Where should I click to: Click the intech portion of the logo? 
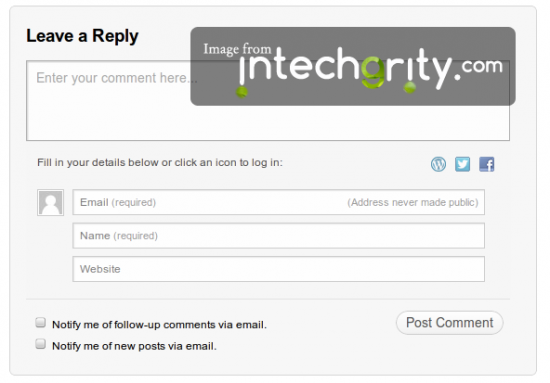(x=300, y=66)
